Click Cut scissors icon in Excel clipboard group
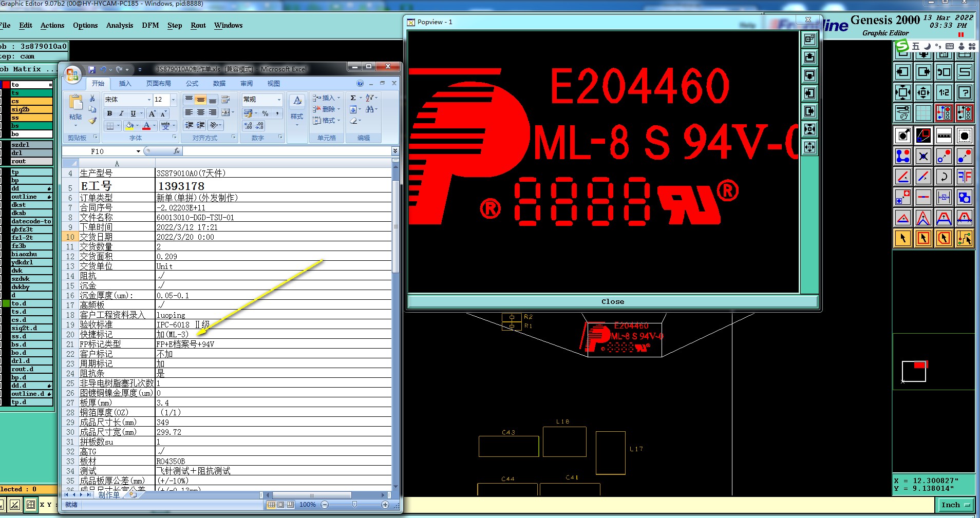980x518 pixels. coord(92,98)
